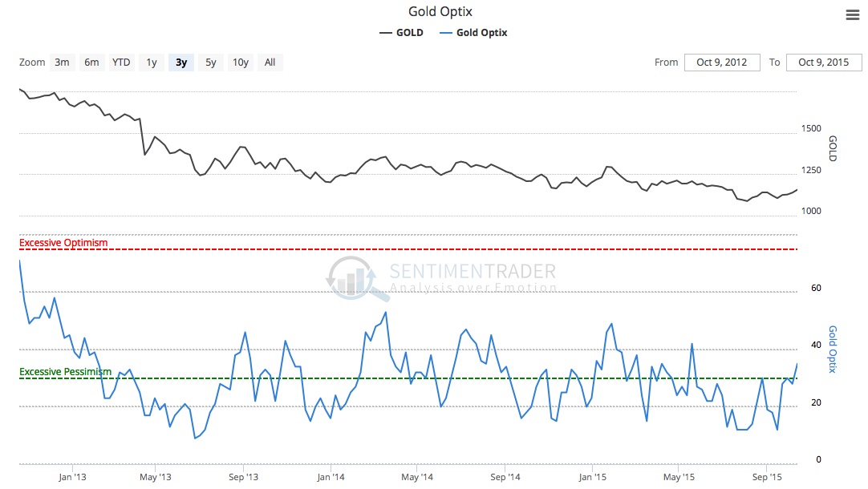Zoom chart to 10y range

click(x=240, y=63)
